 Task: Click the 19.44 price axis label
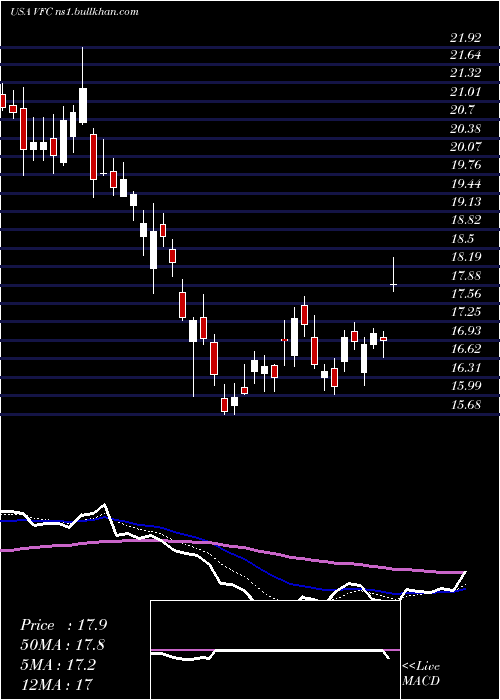[x=465, y=183]
